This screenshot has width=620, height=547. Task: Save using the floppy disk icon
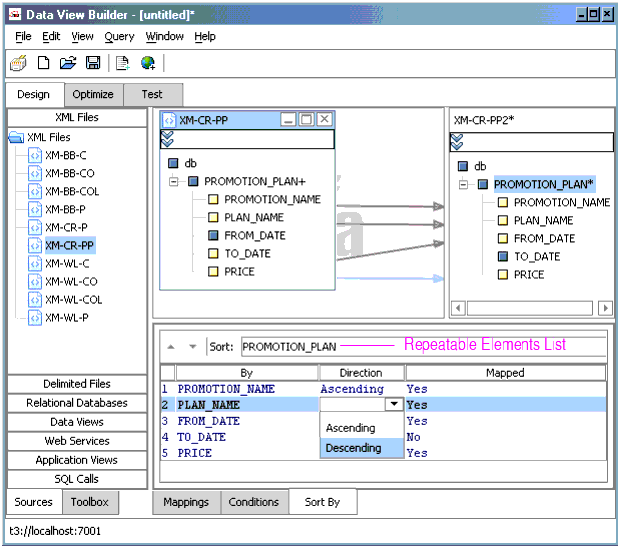93,63
